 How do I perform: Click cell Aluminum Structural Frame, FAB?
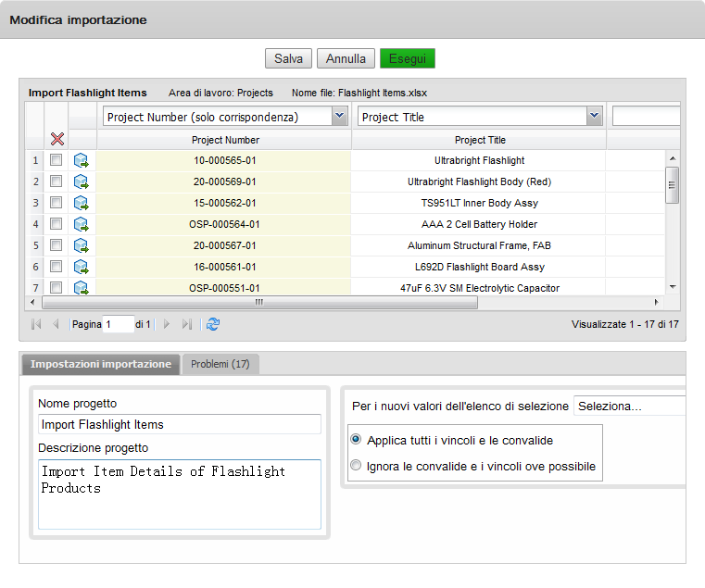[479, 245]
